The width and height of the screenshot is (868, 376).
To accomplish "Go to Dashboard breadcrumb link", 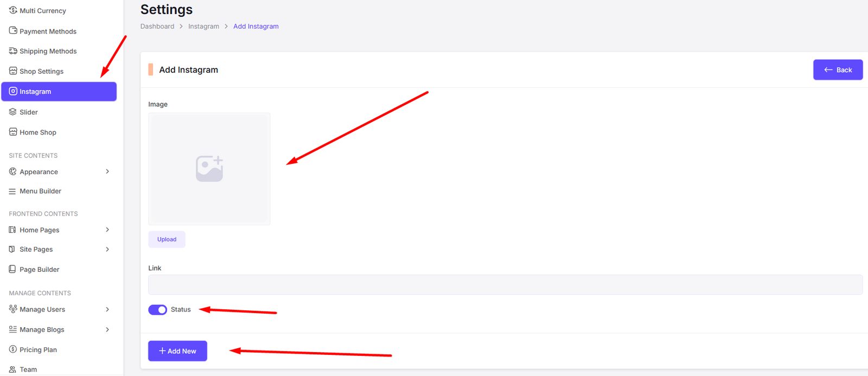I will 157,27.
